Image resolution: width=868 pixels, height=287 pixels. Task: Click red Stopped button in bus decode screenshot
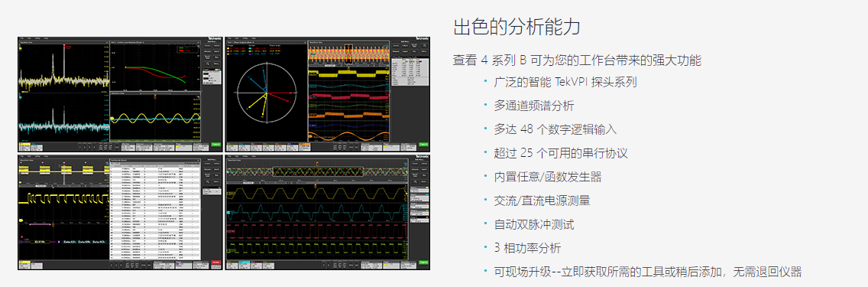point(216,263)
